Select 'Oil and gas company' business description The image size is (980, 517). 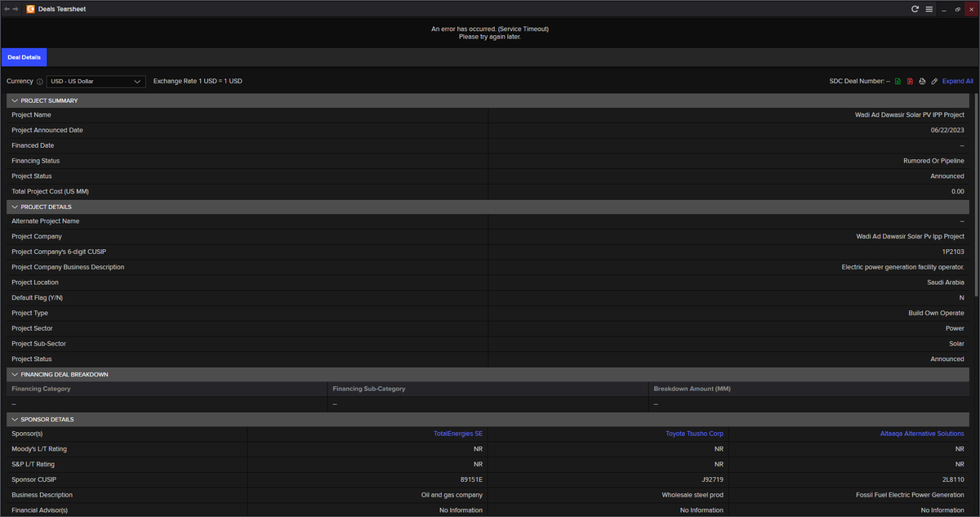click(x=451, y=495)
